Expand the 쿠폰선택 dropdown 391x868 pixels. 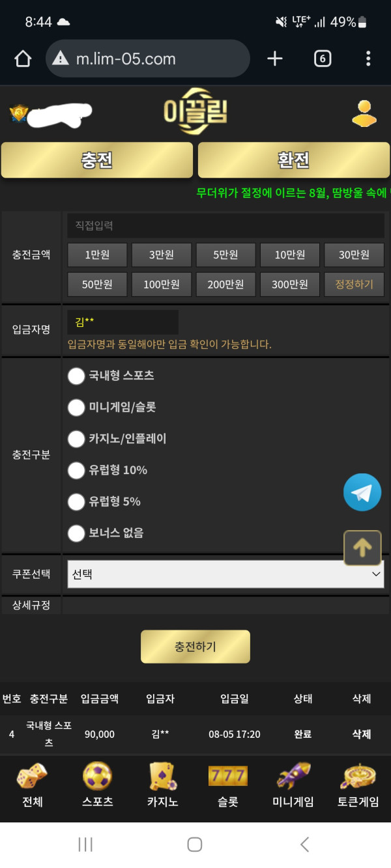click(225, 574)
